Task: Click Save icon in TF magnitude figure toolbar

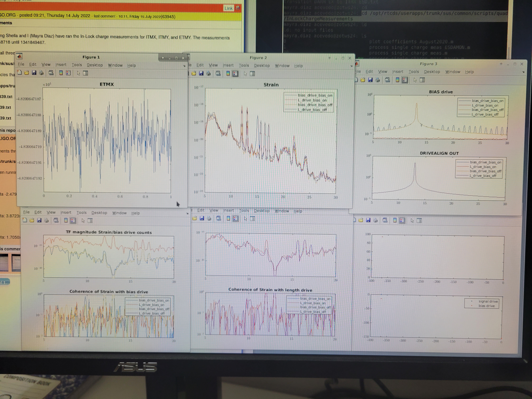Action: 39,220
